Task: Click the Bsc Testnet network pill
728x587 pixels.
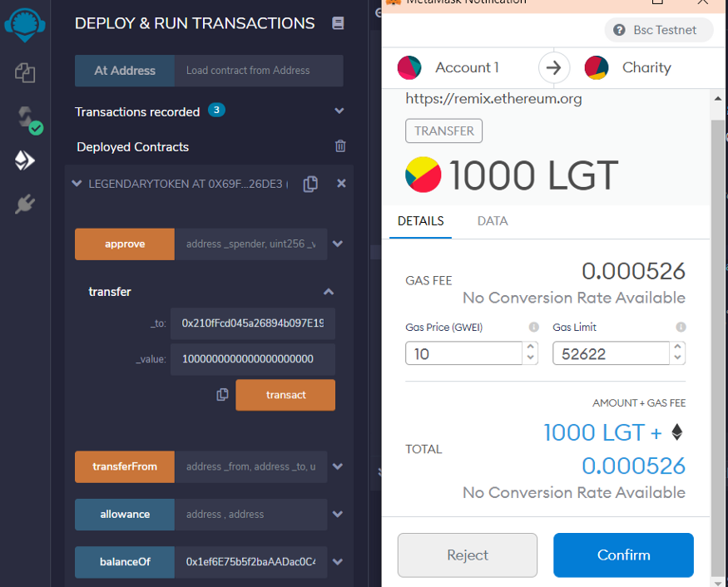Action: pos(659,30)
